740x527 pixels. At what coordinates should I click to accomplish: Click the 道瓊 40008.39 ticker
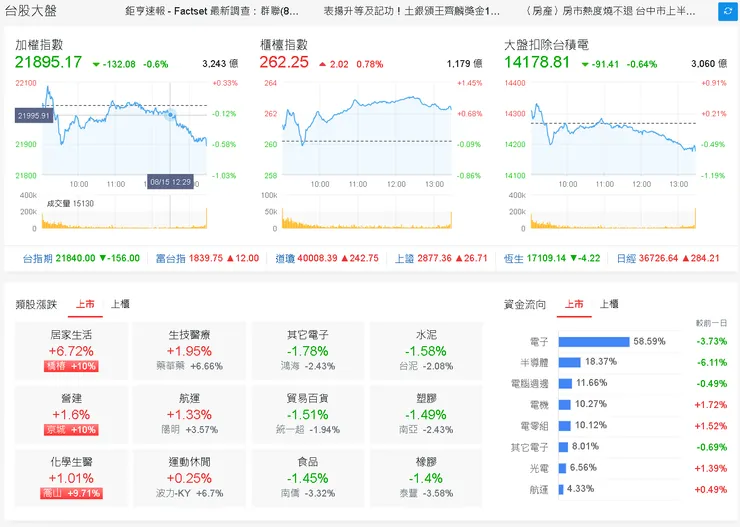(327, 259)
